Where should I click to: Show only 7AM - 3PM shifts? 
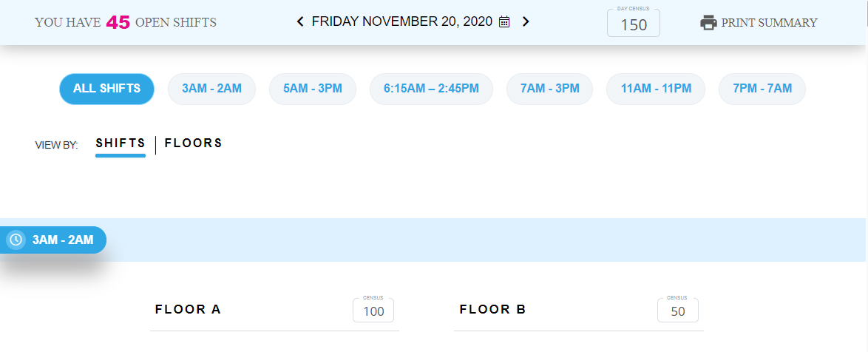pyautogui.click(x=549, y=89)
